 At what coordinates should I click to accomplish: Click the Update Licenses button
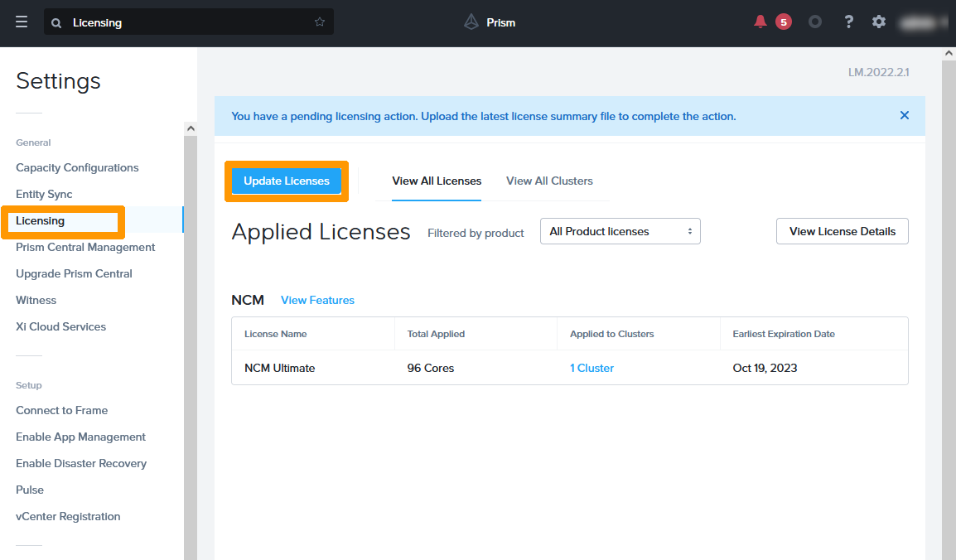point(286,181)
